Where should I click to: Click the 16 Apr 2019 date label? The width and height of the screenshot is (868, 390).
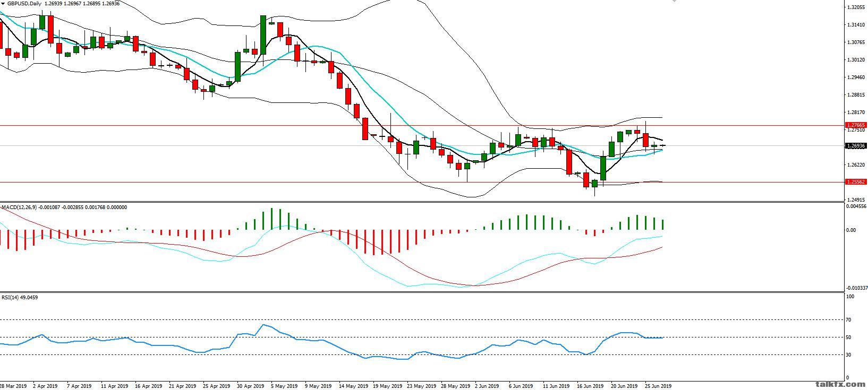tap(148, 386)
